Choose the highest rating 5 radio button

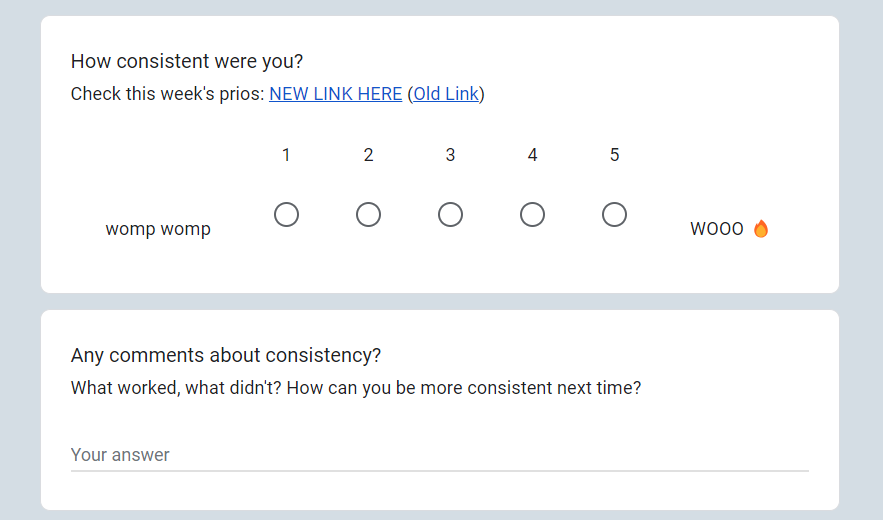[614, 215]
